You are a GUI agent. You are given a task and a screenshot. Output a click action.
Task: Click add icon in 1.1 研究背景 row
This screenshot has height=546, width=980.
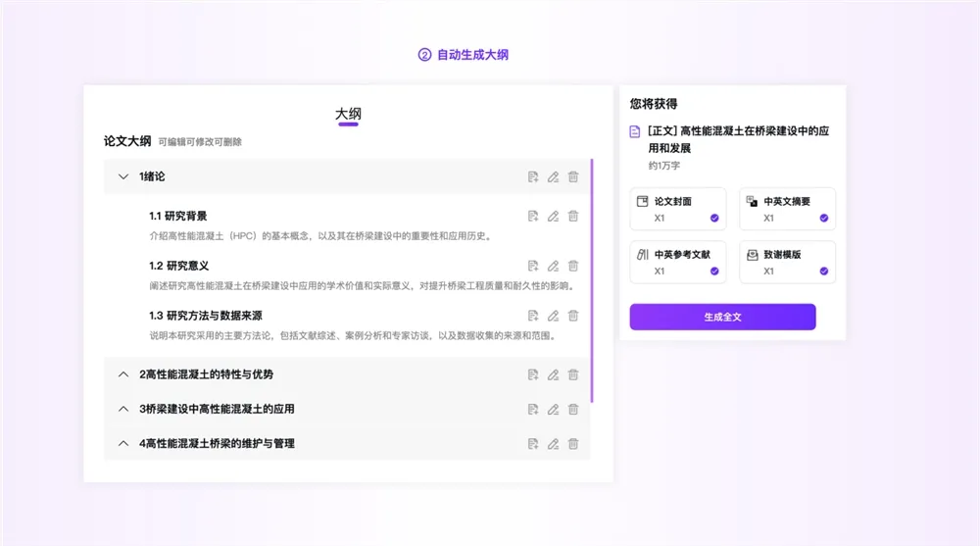coord(533,217)
